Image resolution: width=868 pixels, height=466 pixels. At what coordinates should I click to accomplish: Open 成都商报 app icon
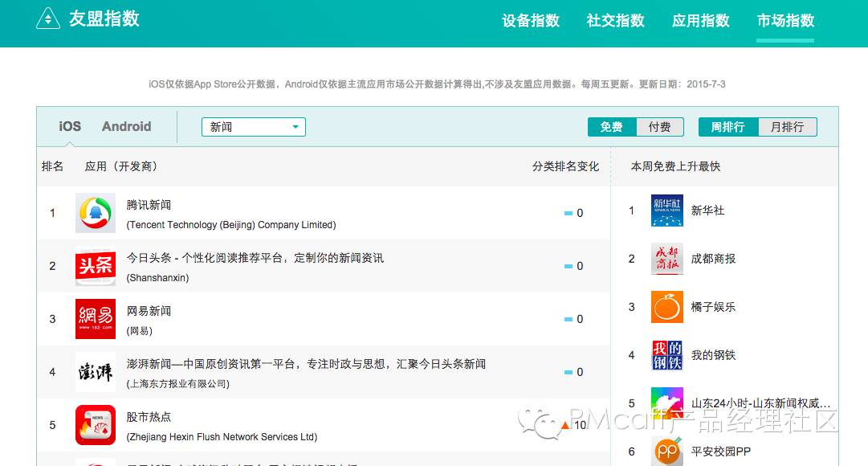(x=667, y=259)
